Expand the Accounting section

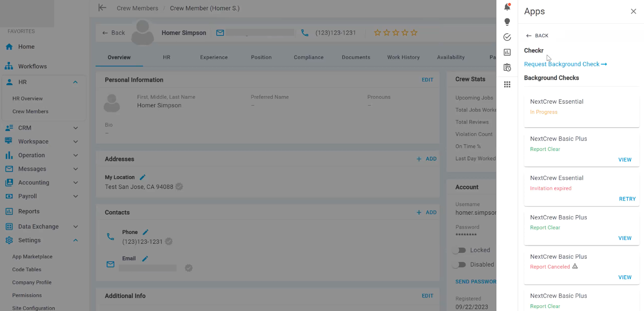pyautogui.click(x=75, y=182)
